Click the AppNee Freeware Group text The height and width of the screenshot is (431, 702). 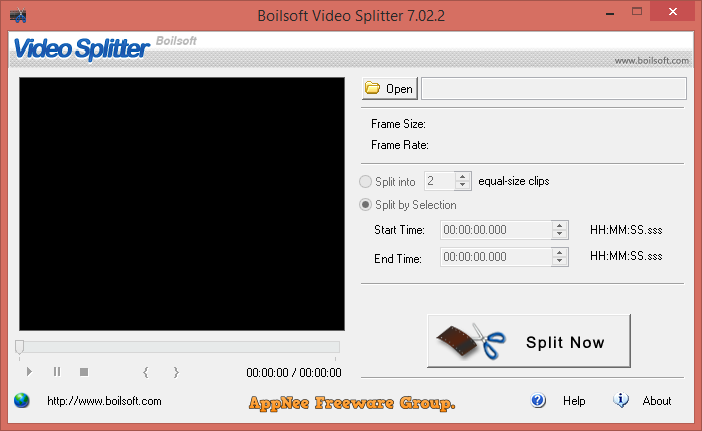[352, 403]
